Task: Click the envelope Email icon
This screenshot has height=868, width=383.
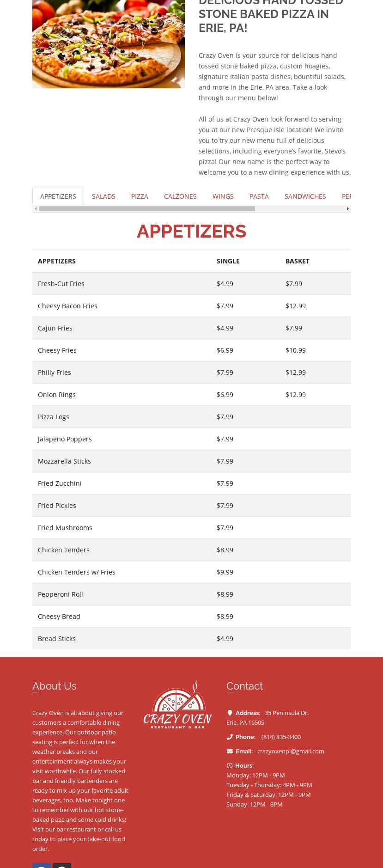Action: tap(230, 751)
